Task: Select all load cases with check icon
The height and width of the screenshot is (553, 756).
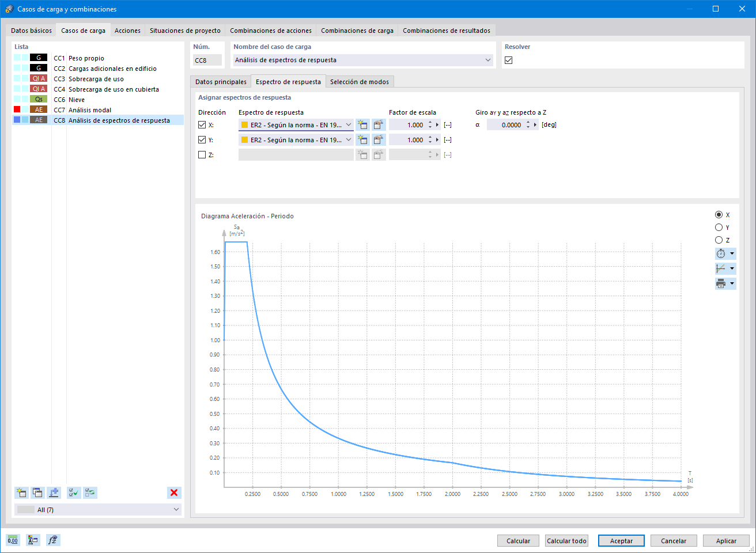Action: tap(74, 493)
